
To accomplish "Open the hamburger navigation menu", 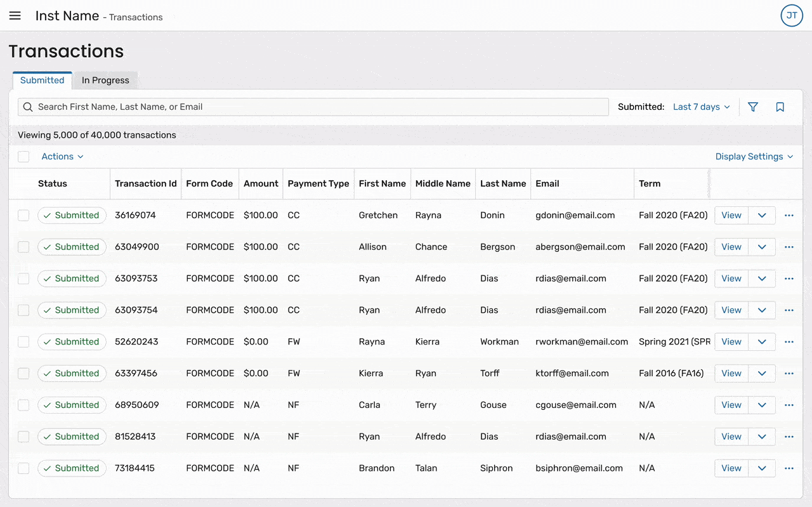I will point(15,16).
